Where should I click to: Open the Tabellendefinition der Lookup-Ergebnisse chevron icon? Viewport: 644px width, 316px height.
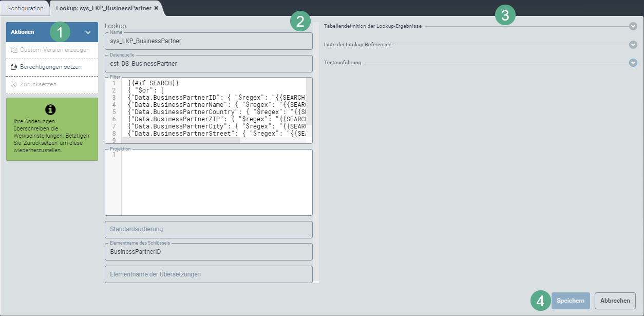pyautogui.click(x=633, y=26)
